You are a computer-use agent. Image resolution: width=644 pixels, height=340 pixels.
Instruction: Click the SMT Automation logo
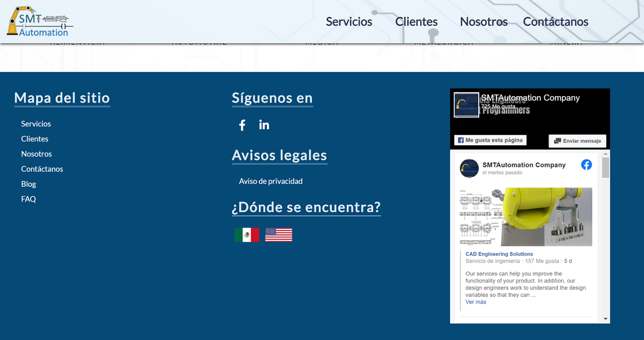pos(39,21)
